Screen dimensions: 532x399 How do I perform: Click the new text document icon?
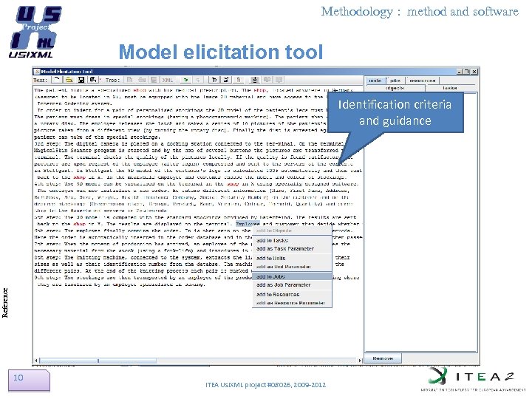pos(57,80)
